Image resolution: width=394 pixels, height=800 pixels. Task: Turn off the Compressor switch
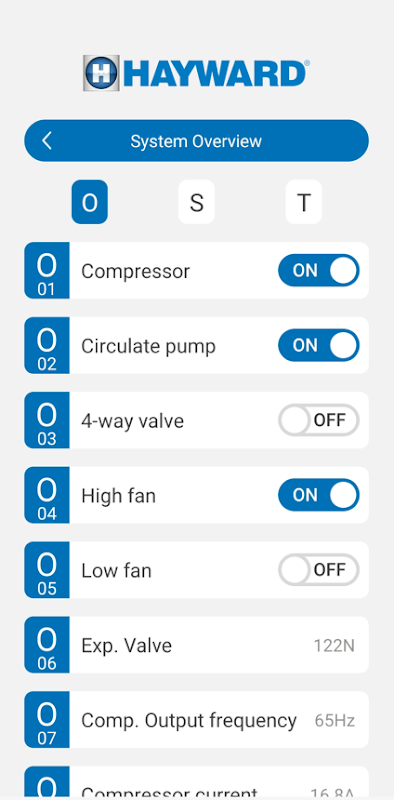318,270
